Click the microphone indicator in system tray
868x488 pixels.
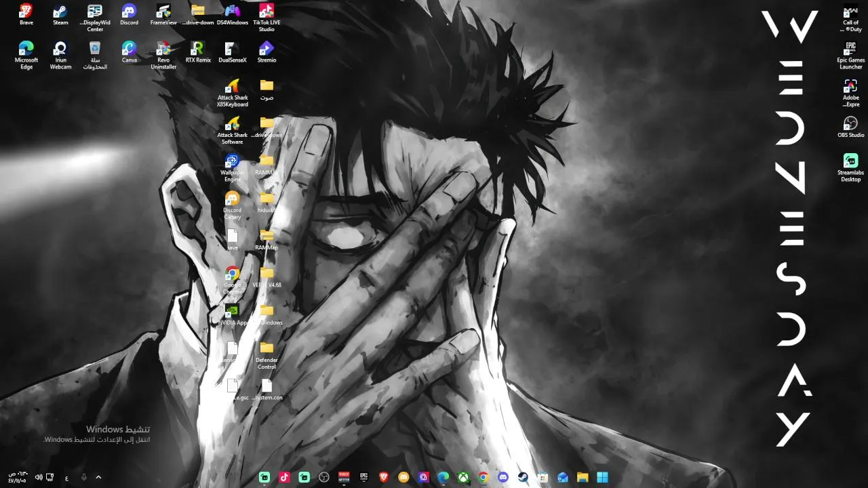pyautogui.click(x=84, y=477)
